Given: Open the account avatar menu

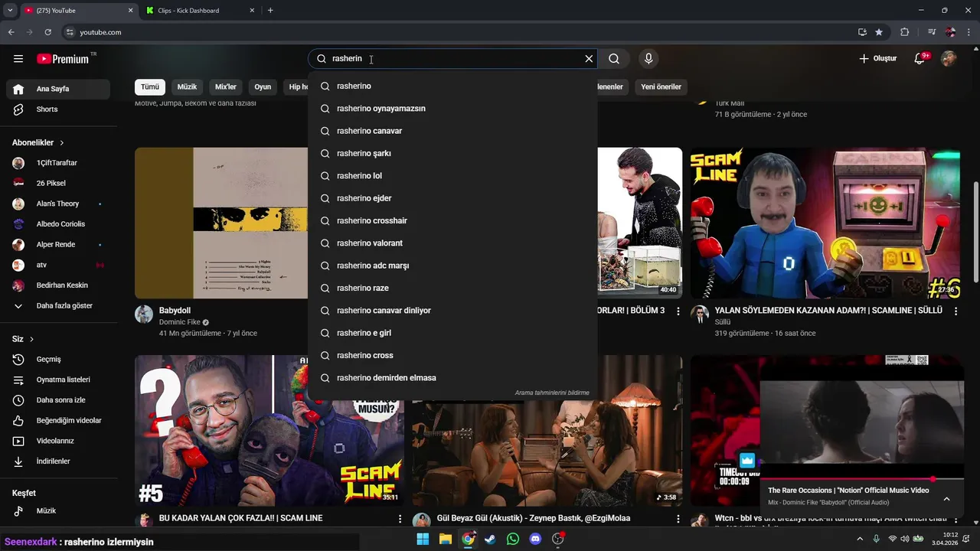Looking at the screenshot, I should [x=949, y=59].
